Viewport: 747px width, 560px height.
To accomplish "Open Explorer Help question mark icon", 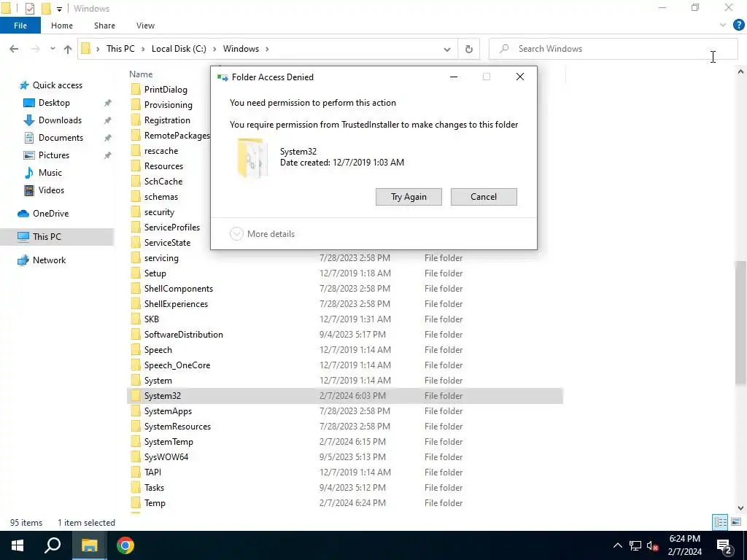I will 738,26.
